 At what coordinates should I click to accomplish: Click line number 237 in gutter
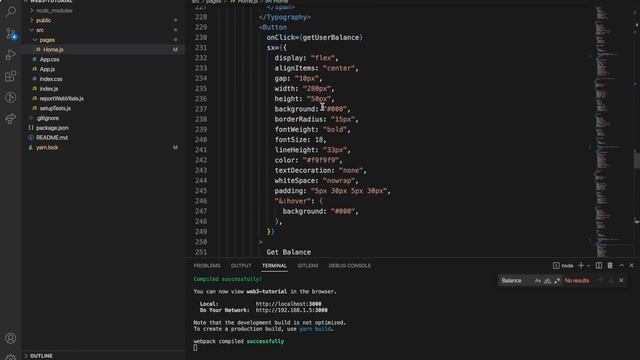tap(201, 109)
